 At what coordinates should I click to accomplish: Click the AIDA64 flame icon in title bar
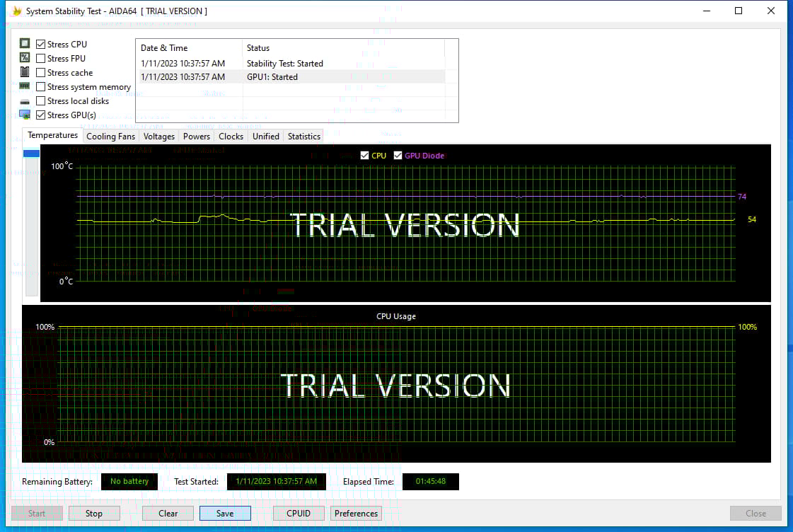17,11
